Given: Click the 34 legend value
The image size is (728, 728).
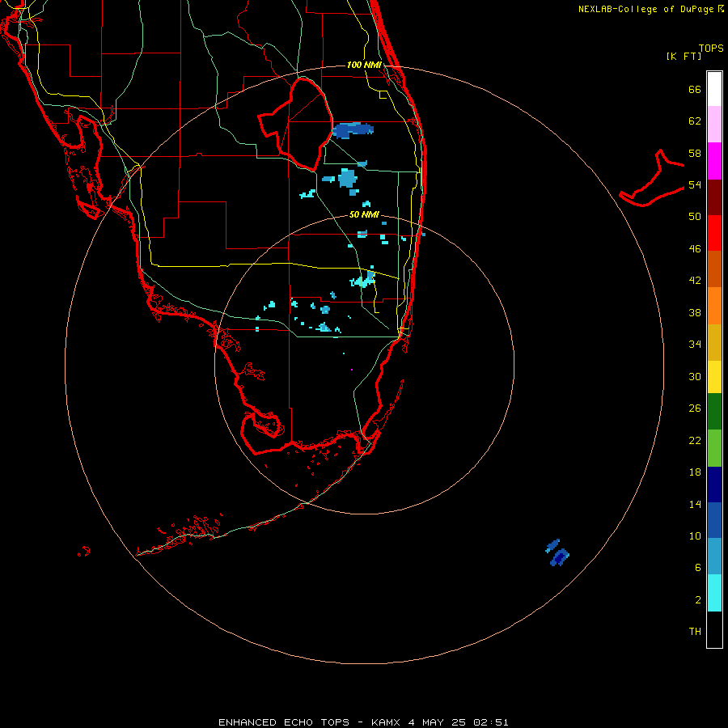Looking at the screenshot, I should 695,344.
